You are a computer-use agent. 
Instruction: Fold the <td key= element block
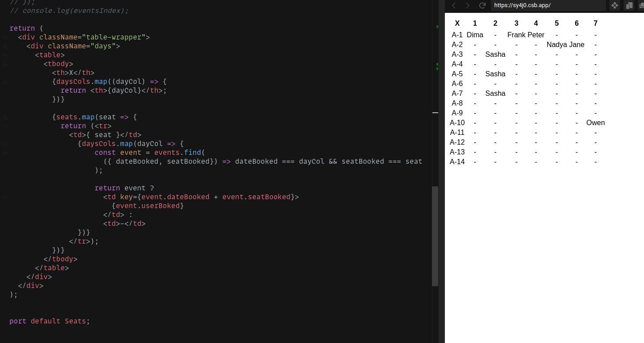pyautogui.click(x=5, y=197)
